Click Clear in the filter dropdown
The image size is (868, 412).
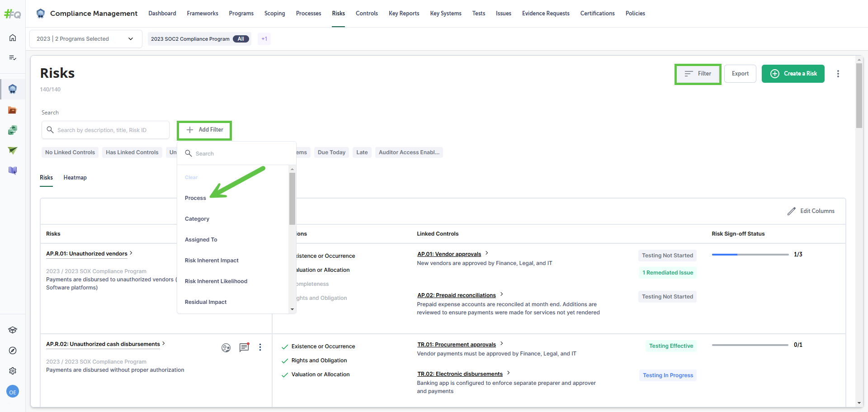191,177
